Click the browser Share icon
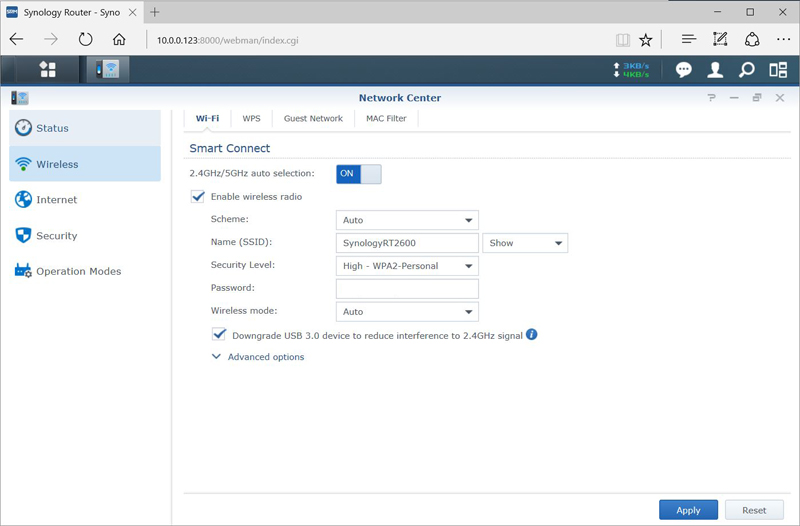Screen dimensions: 800x526 [x=752, y=39]
